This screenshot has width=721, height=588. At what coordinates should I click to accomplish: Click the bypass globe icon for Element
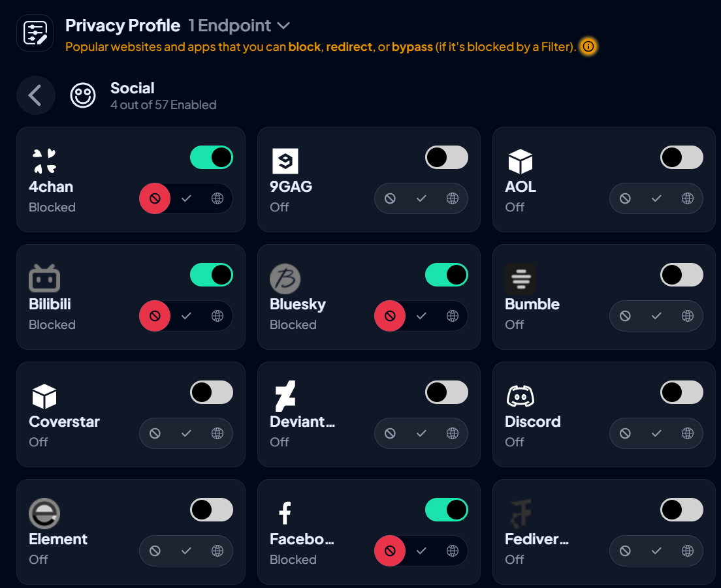tap(217, 550)
